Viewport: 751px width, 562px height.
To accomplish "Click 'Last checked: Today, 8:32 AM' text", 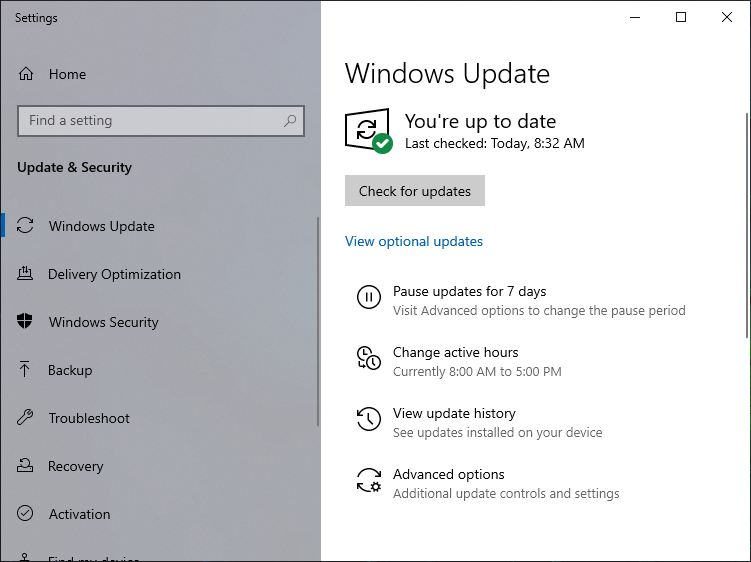I will [x=495, y=143].
